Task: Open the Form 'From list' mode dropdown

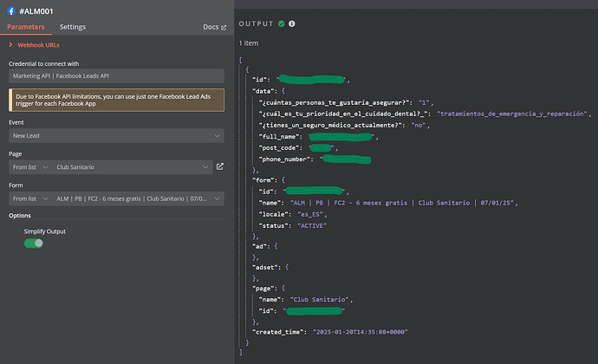Action: click(30, 198)
